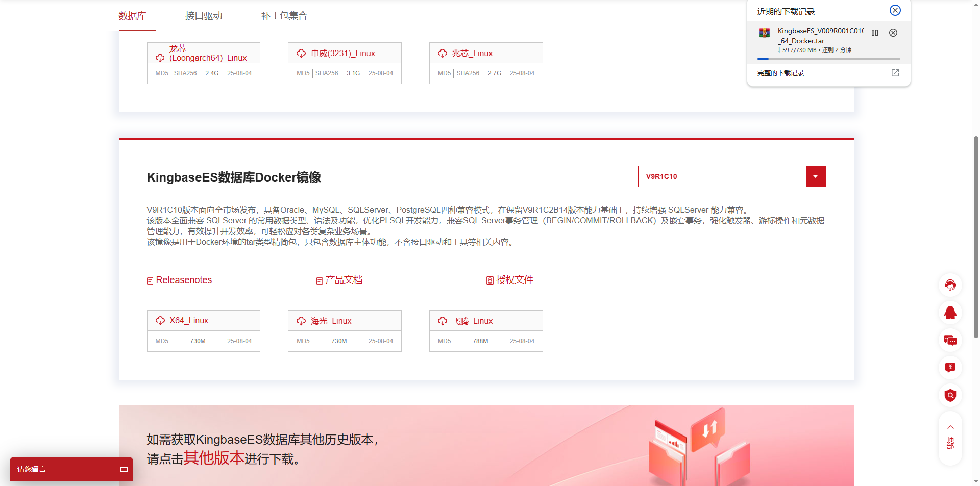View MD5 for 兆芯_Linux package
Image resolution: width=980 pixels, height=486 pixels.
click(x=445, y=73)
